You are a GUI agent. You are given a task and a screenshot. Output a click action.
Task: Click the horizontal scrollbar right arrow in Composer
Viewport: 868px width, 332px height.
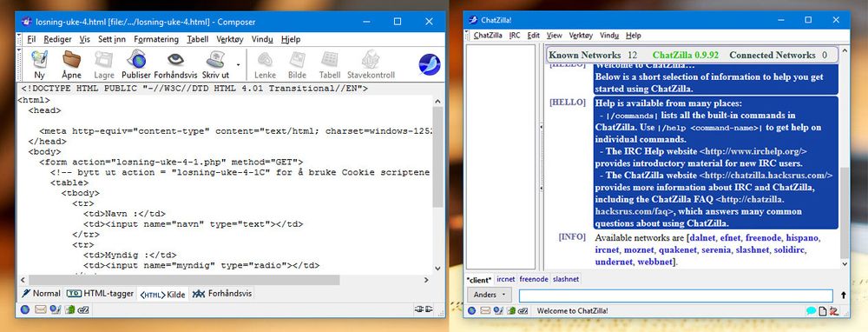[426, 281]
